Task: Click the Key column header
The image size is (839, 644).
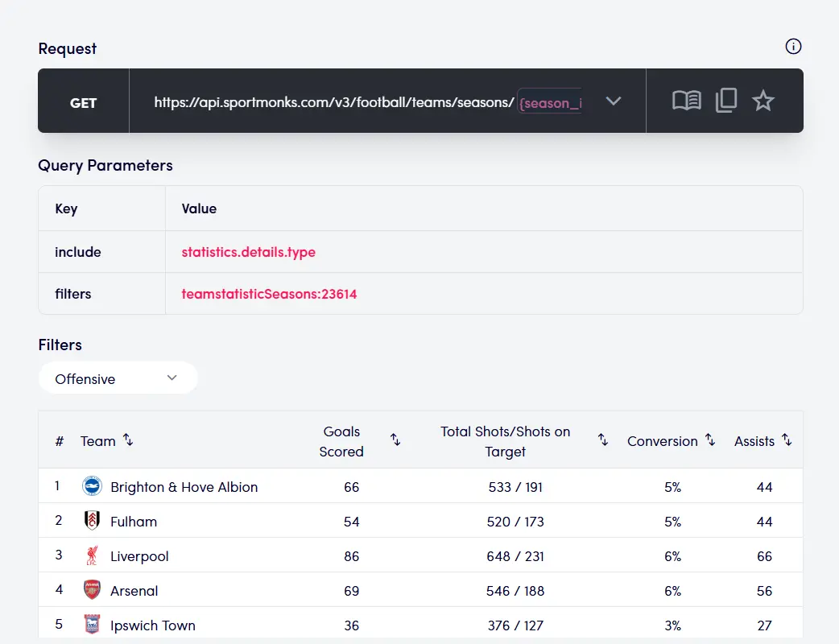Action: coord(66,208)
